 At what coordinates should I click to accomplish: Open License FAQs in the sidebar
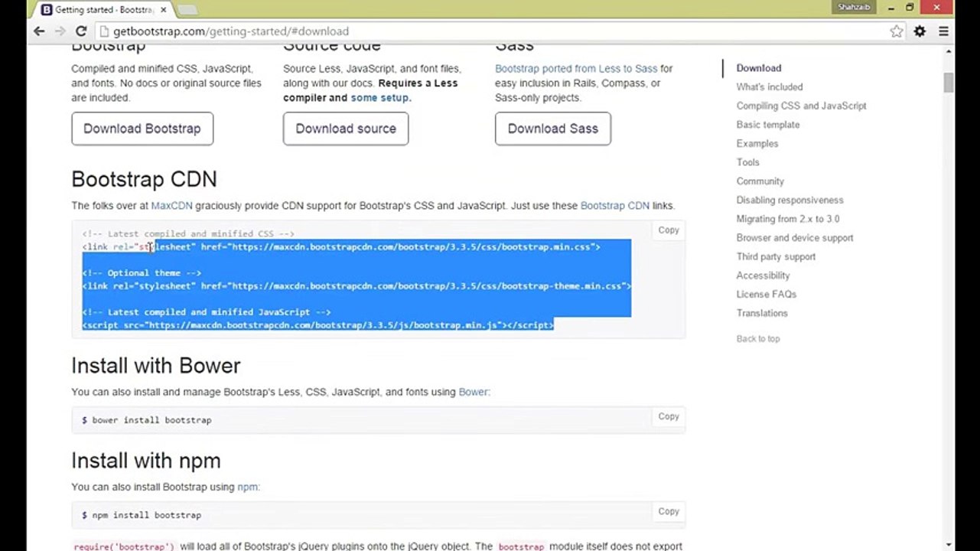pos(767,295)
